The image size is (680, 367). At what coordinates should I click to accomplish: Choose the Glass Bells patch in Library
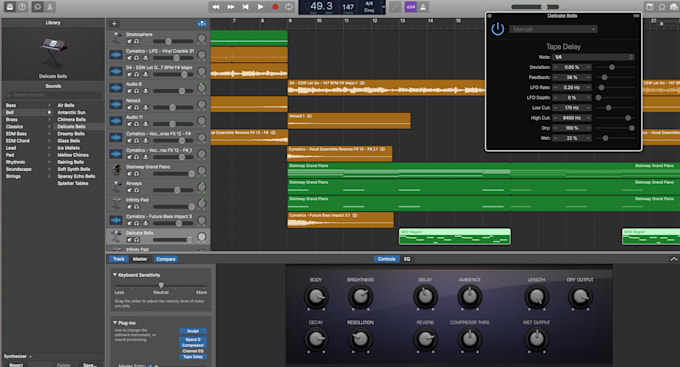point(69,141)
